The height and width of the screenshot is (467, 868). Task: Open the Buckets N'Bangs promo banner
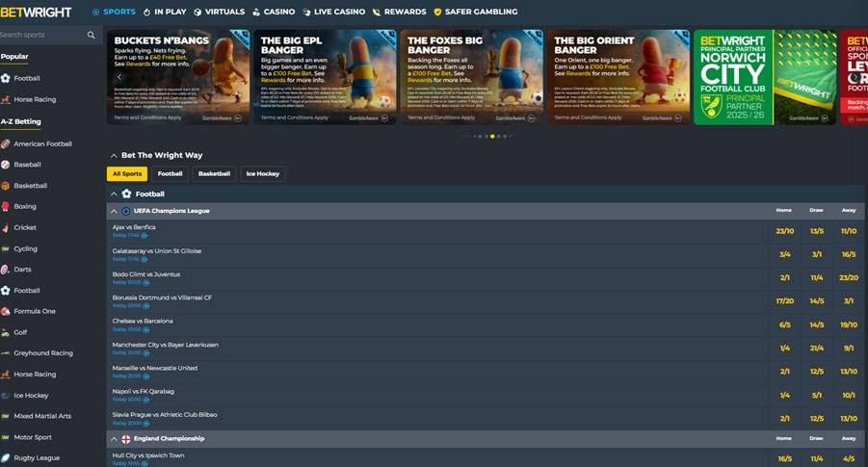click(178, 77)
